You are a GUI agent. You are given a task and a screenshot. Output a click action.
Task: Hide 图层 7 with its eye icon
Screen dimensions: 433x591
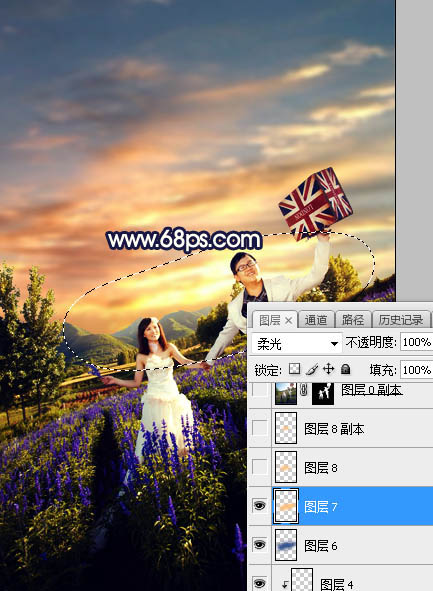260,505
